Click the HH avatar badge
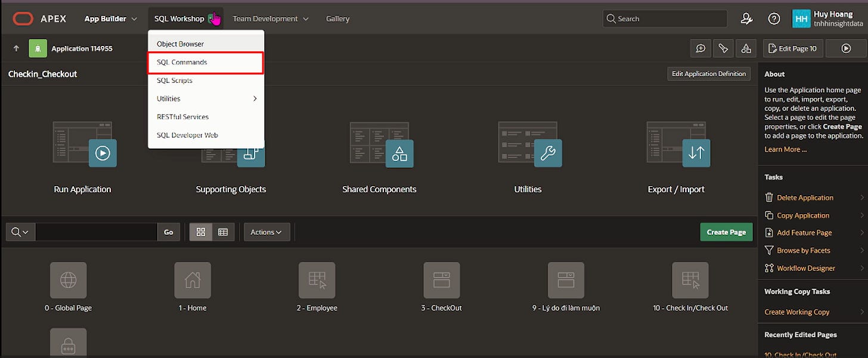 coord(801,18)
